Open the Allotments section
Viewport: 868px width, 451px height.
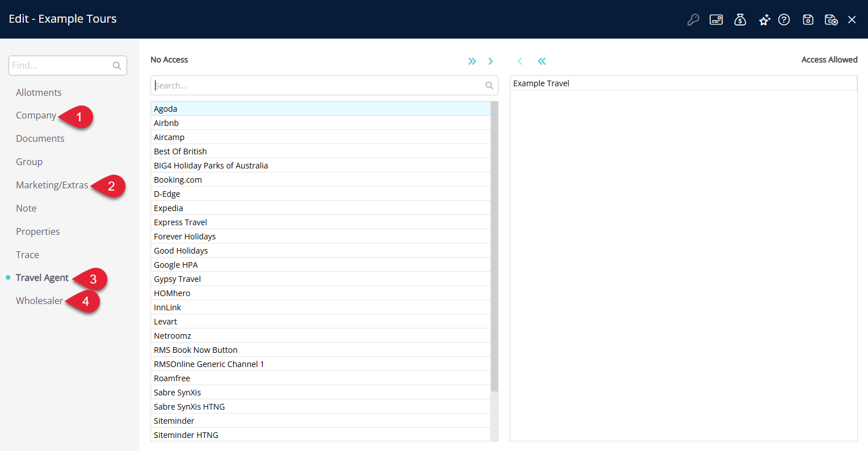click(39, 92)
